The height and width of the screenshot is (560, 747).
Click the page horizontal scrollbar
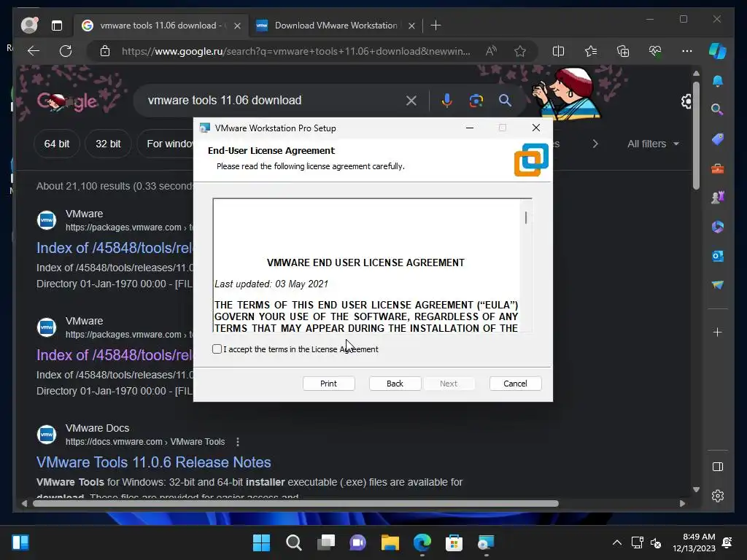tap(295, 503)
